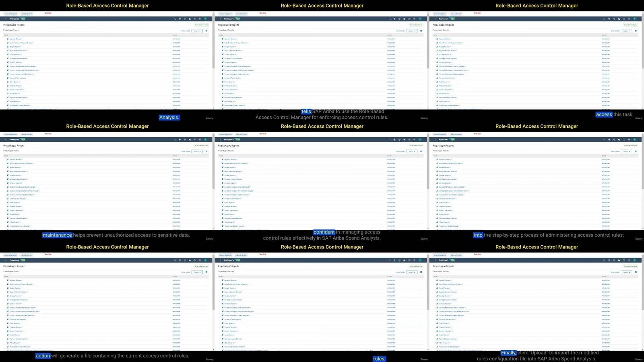Open Actions dropdown in 'action will generate' frame
The image size is (644, 362).
pyautogui.click(x=197, y=272)
